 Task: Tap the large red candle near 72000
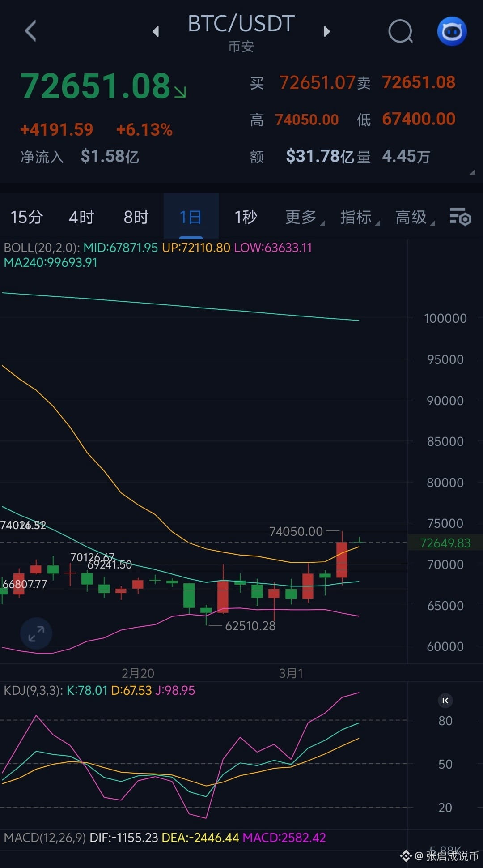tap(342, 560)
